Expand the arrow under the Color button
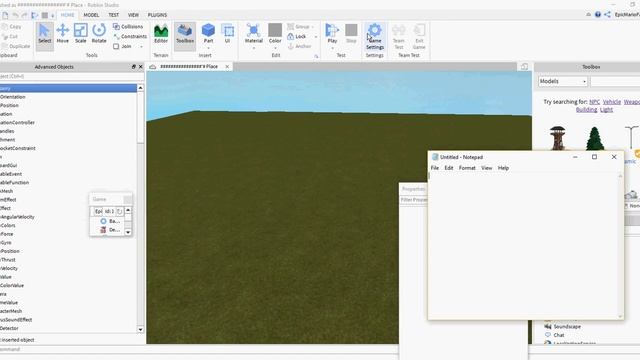Viewport: 640px width, 360px height. [275, 48]
